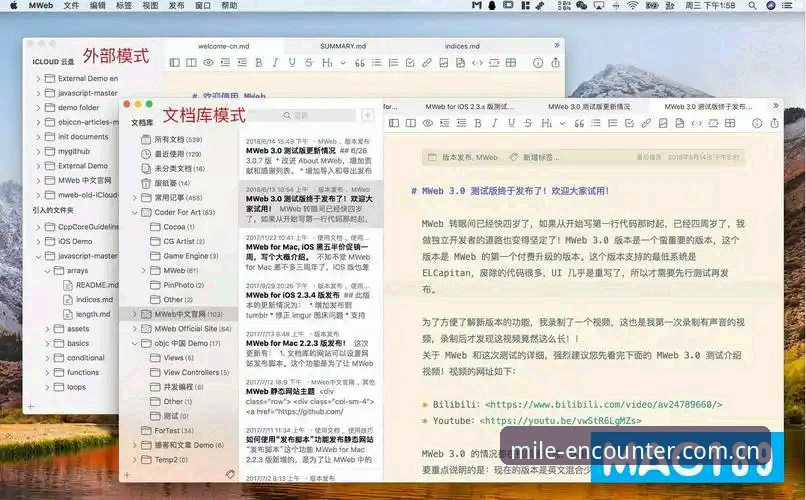Toggle split view in external-mode window toolbar
The height and width of the screenshot is (500, 806).
coord(191,63)
